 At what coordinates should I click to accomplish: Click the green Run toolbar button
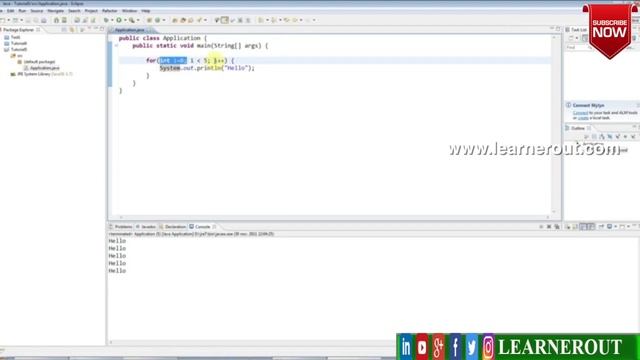click(119, 20)
